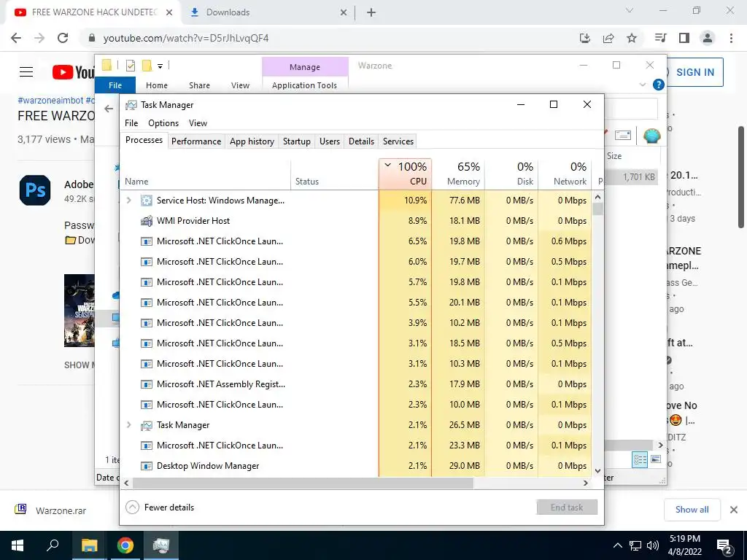
Task: Select Desktop Window Manager process
Action: pos(356,466)
